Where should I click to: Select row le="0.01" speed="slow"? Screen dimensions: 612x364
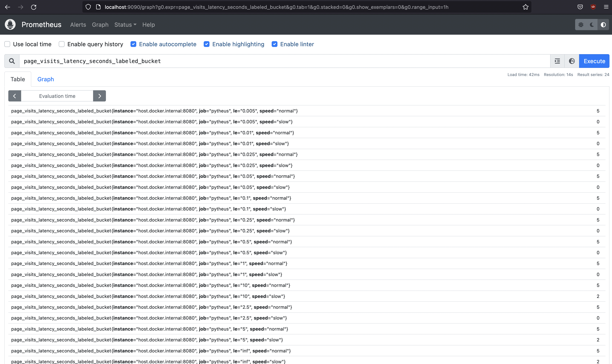[x=307, y=144]
